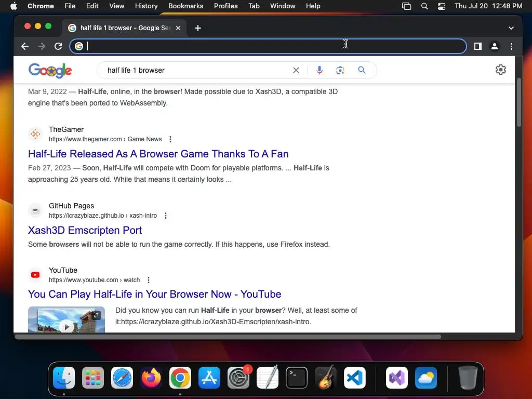This screenshot has width=532, height=399.
Task: Click the YouTube site favicon
Action: (35, 275)
